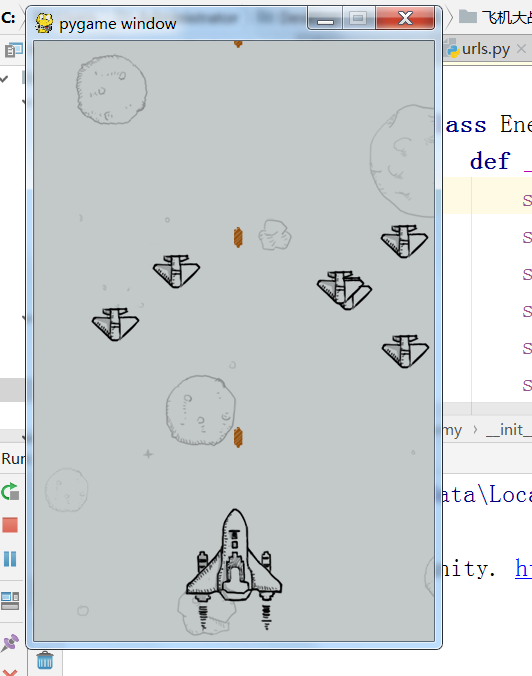Open the blue hyperlink in console output

[x=523, y=568]
